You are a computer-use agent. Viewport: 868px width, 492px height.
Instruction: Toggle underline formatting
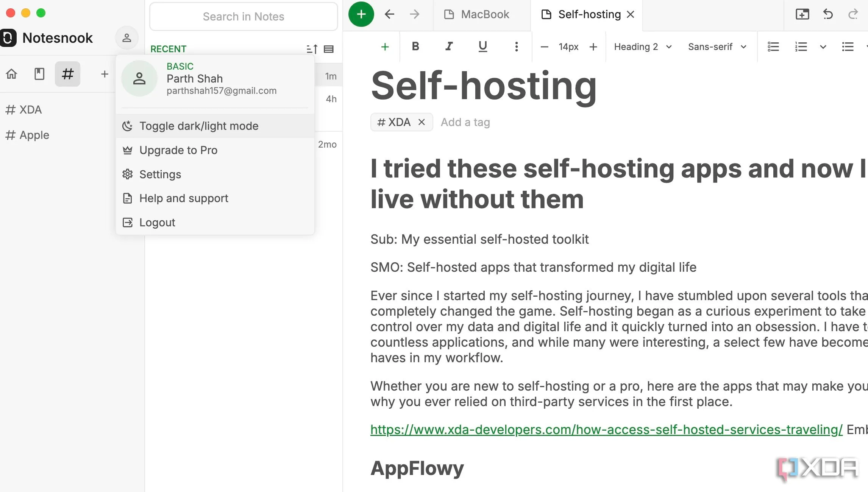point(482,47)
